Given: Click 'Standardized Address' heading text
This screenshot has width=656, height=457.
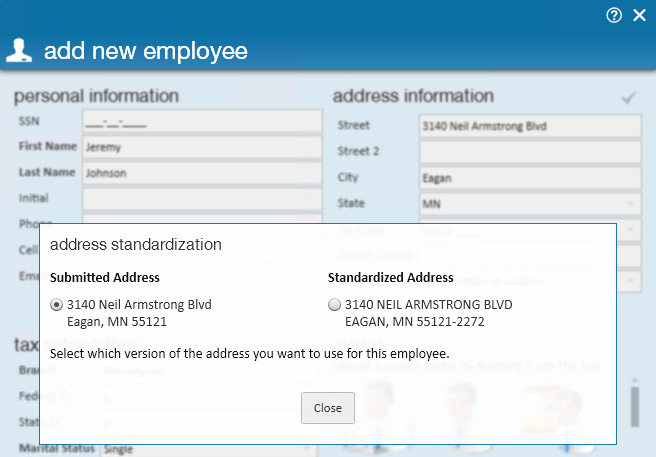Looking at the screenshot, I should [x=390, y=277].
